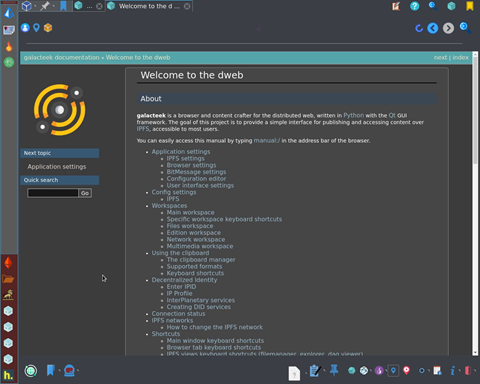The width and height of the screenshot is (480, 384).
Task: Open 'BitMessage settings' contents link
Action: tap(196, 172)
